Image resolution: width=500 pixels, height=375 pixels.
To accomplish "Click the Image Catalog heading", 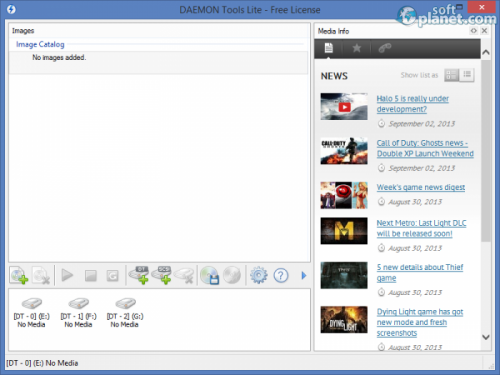I will point(40,44).
